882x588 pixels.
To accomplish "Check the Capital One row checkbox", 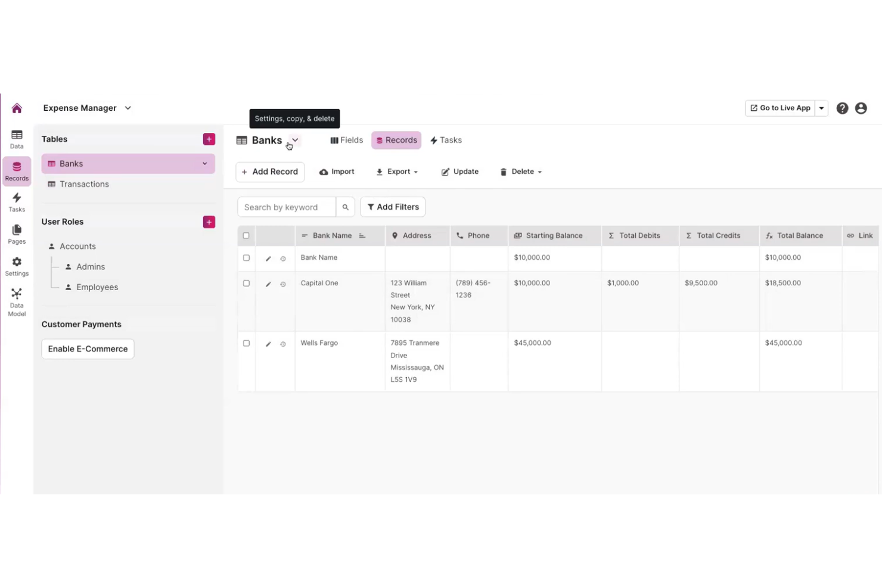I will coord(246,283).
